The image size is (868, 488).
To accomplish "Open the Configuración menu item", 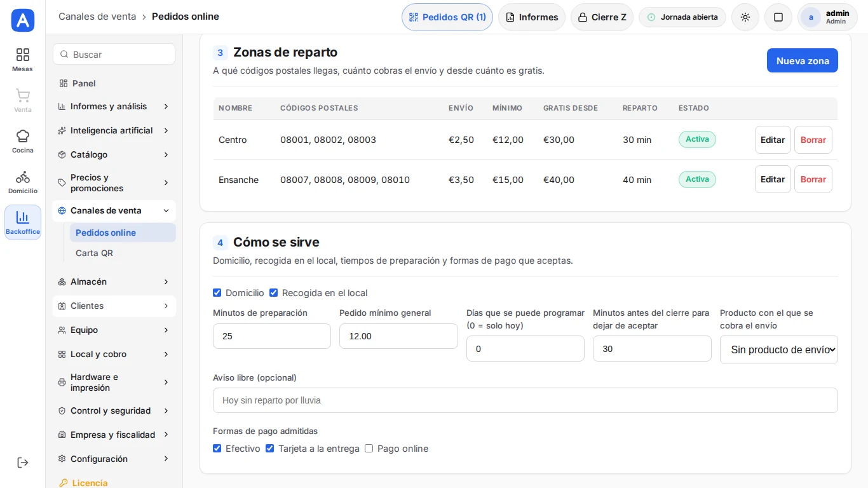I will (x=114, y=459).
